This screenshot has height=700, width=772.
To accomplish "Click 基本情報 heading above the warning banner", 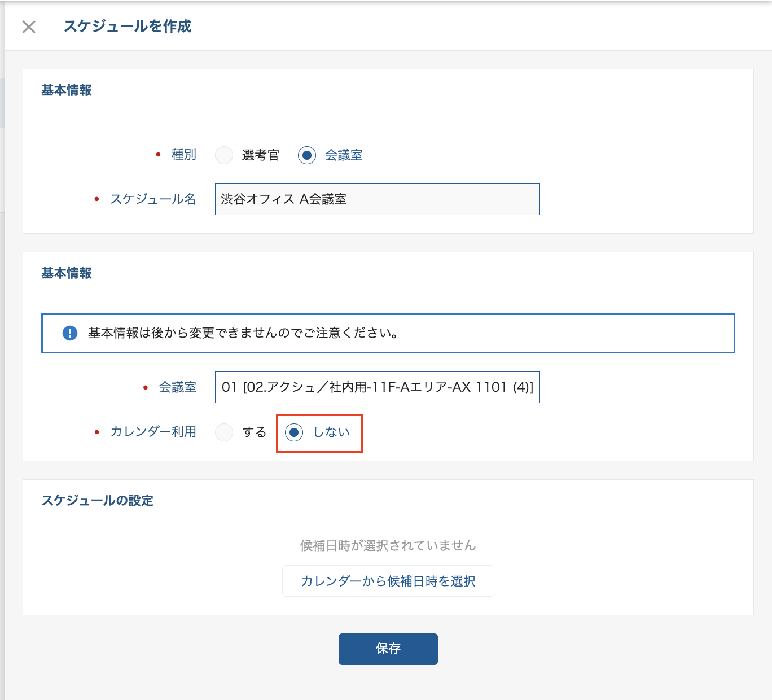I will coord(67,273).
